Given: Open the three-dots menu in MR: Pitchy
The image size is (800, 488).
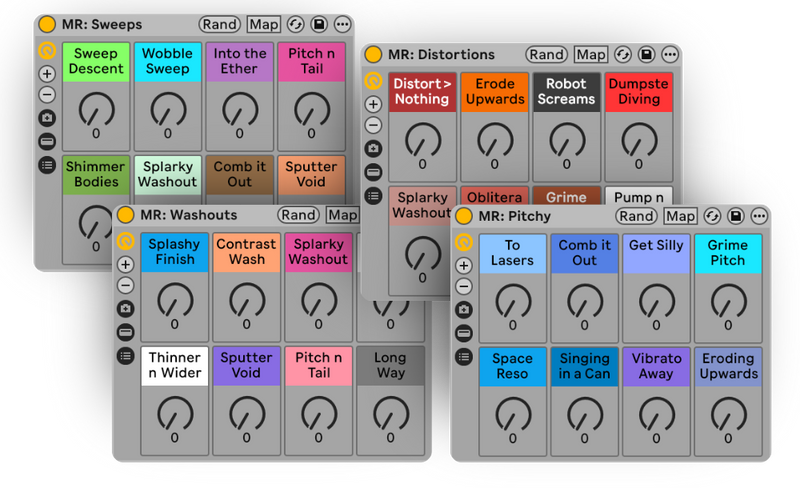Looking at the screenshot, I should (761, 215).
